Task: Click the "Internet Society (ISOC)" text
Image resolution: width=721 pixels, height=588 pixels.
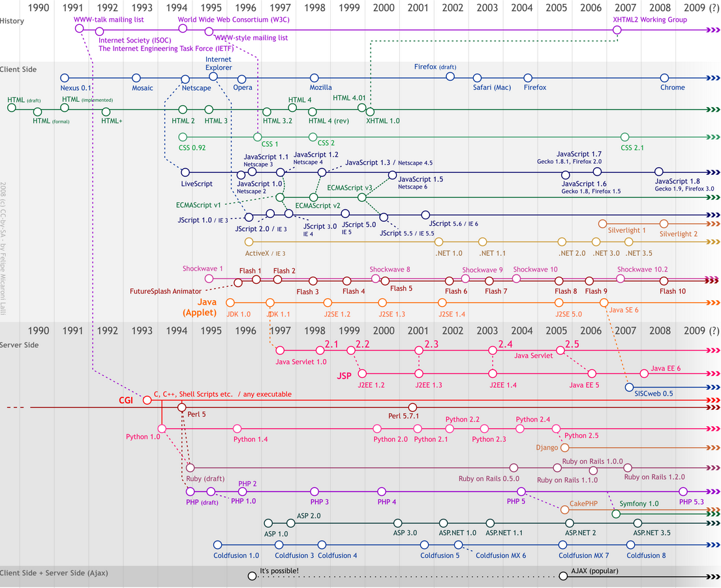Action: point(134,40)
